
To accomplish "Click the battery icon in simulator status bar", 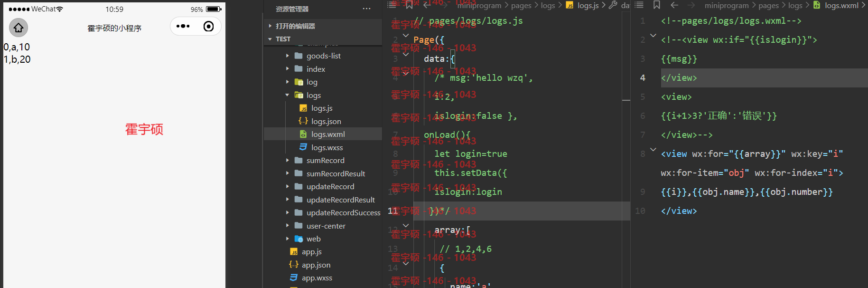I will (214, 9).
